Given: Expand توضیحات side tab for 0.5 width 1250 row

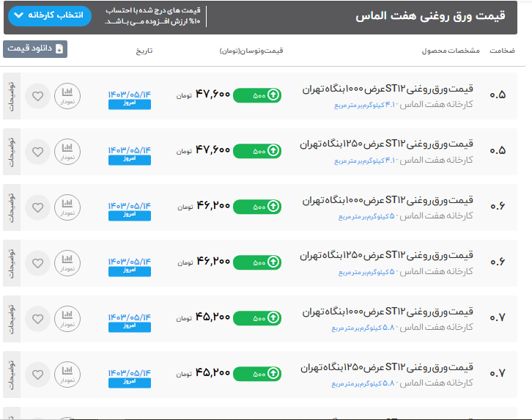Looking at the screenshot, I should click(11, 151).
